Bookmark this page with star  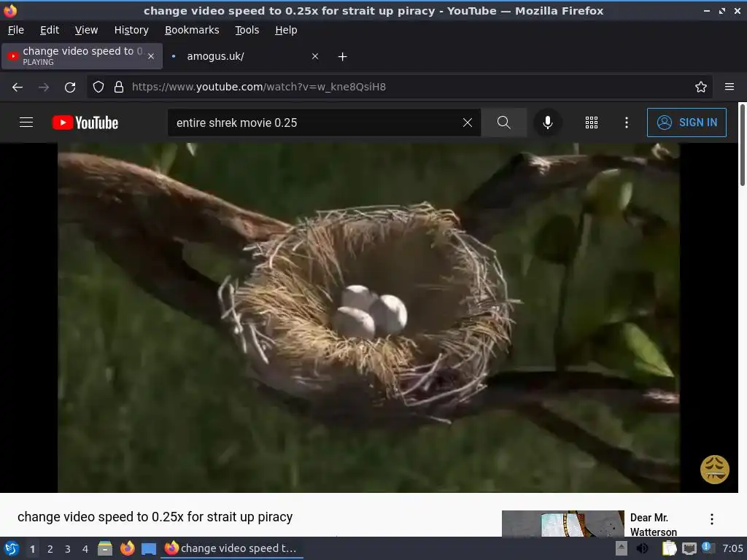[x=700, y=87]
